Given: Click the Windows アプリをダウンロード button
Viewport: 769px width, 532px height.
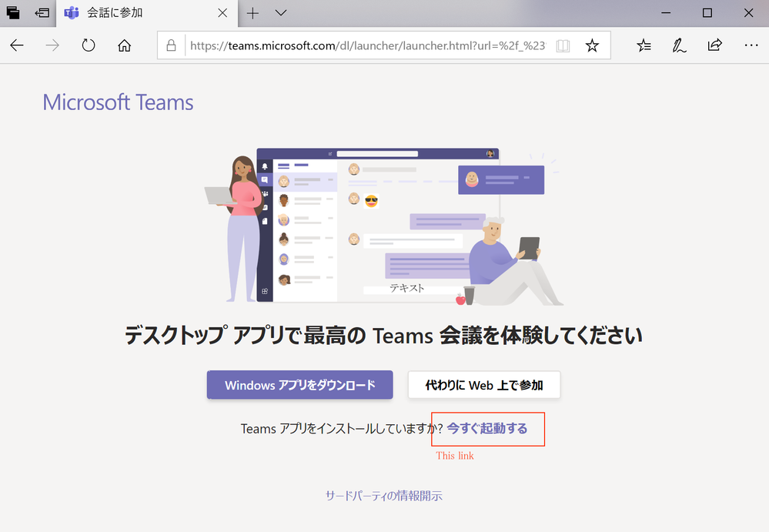Looking at the screenshot, I should [x=299, y=385].
